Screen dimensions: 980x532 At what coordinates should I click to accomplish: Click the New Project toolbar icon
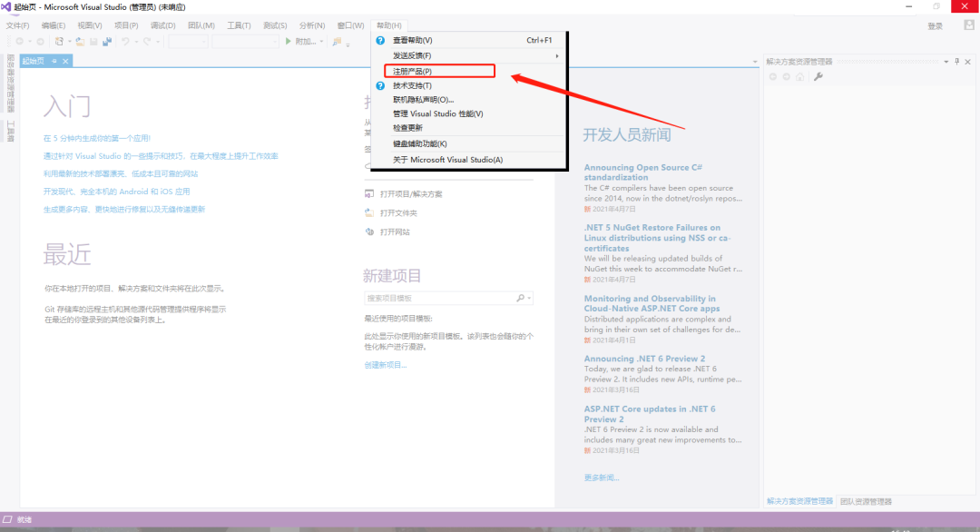pyautogui.click(x=59, y=41)
